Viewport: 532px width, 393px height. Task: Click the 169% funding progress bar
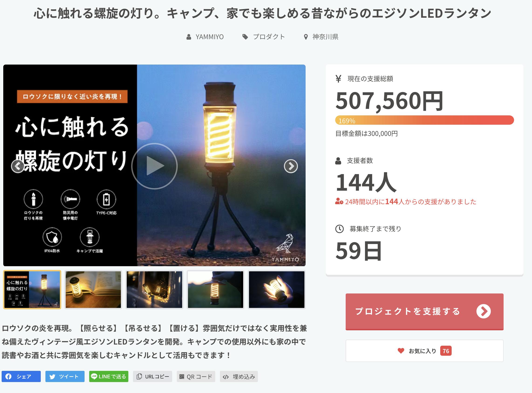(424, 120)
